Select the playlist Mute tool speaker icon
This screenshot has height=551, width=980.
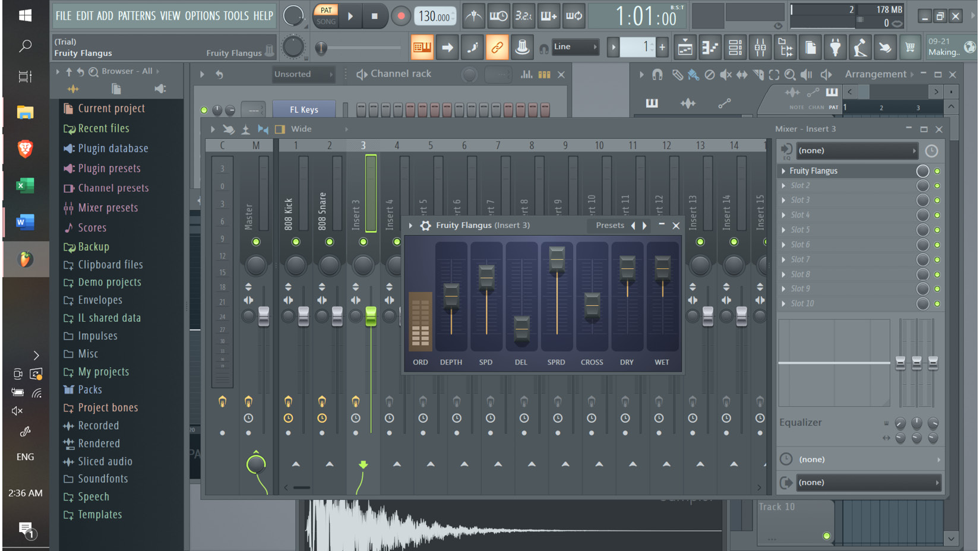726,75
